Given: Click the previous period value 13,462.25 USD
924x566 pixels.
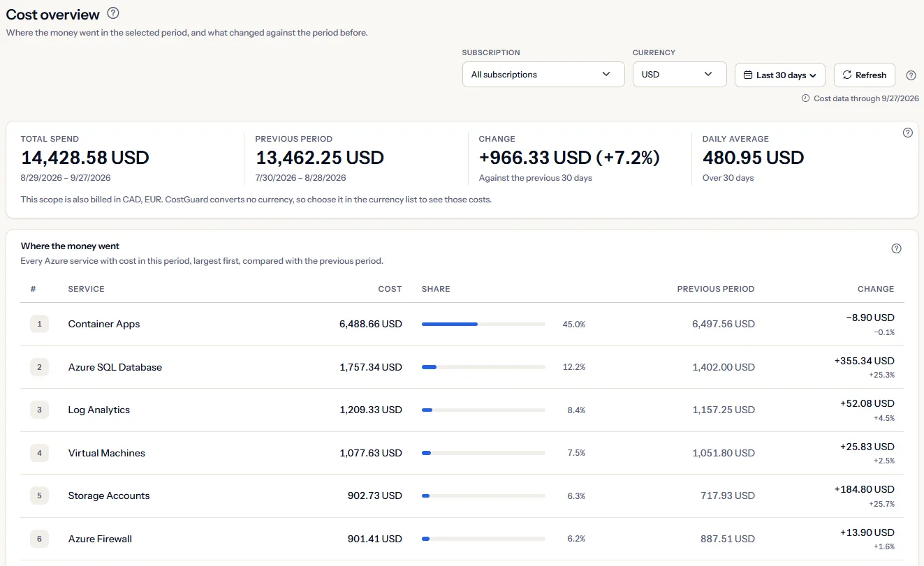Looking at the screenshot, I should 320,158.
